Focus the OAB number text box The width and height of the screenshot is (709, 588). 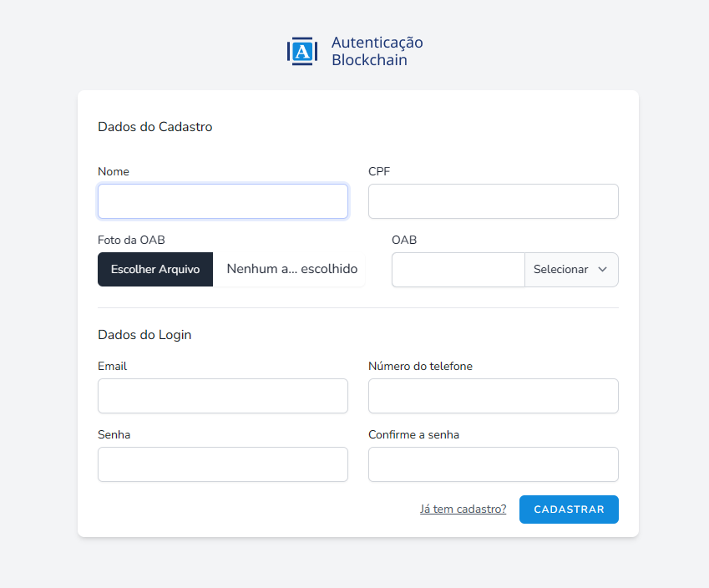point(458,270)
